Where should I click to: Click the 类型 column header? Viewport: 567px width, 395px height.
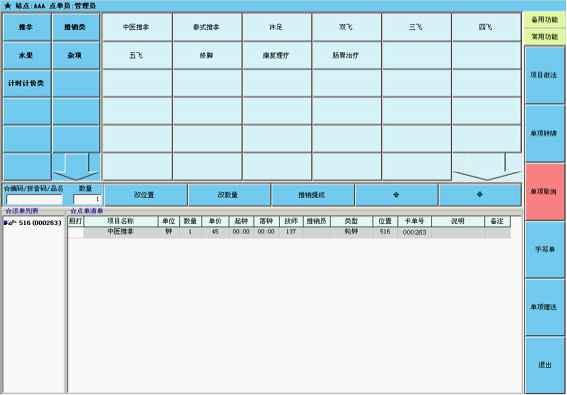[351, 221]
